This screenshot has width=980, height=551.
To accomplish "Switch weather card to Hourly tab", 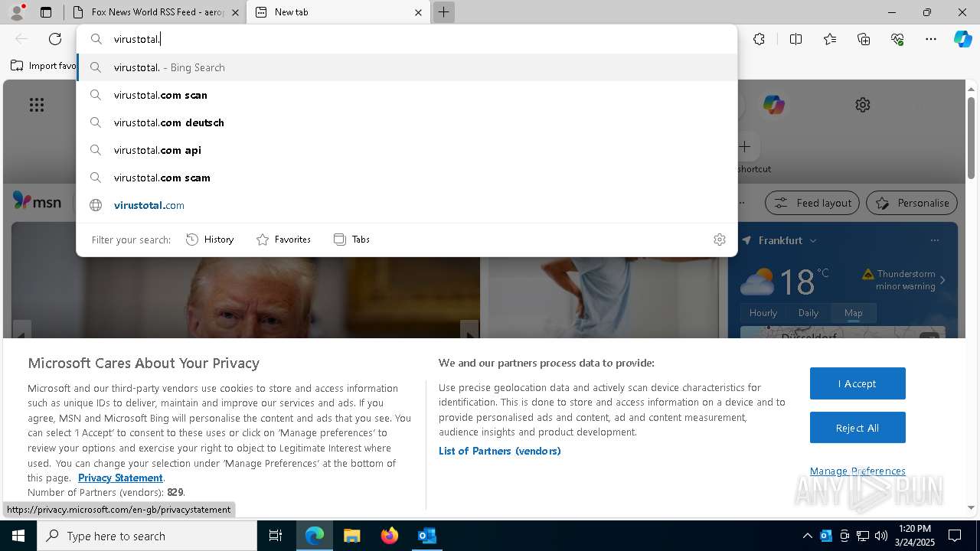I will (x=763, y=312).
